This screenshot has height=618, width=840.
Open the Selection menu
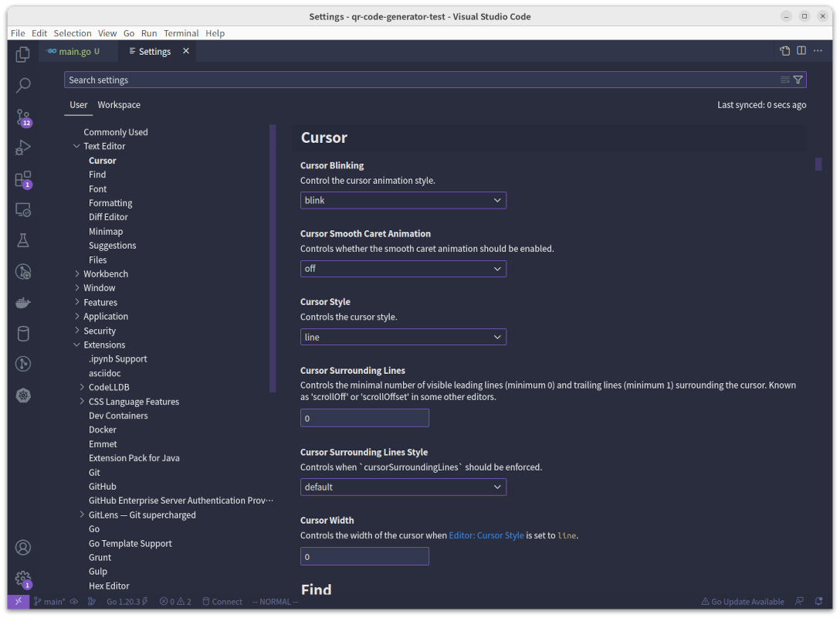click(x=73, y=33)
